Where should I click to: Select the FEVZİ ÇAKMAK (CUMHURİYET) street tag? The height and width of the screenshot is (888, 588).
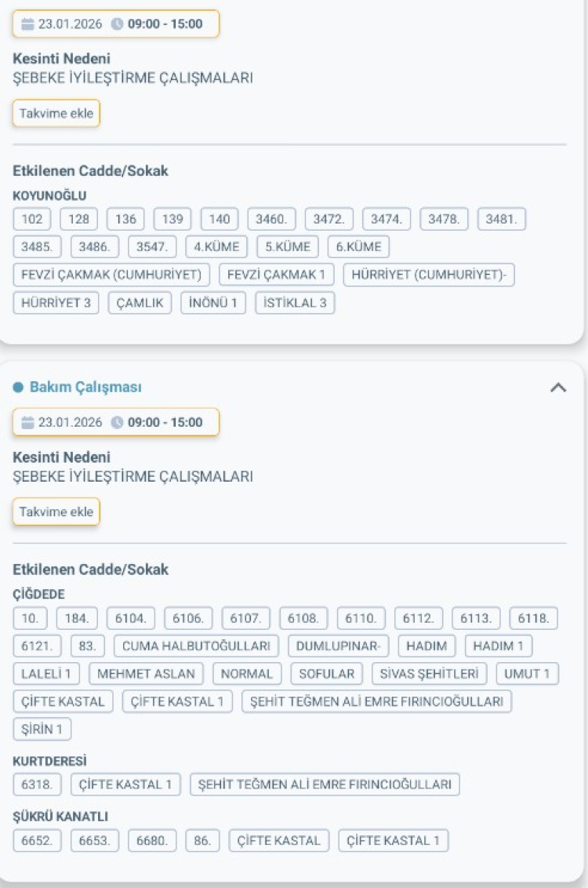[x=111, y=275]
